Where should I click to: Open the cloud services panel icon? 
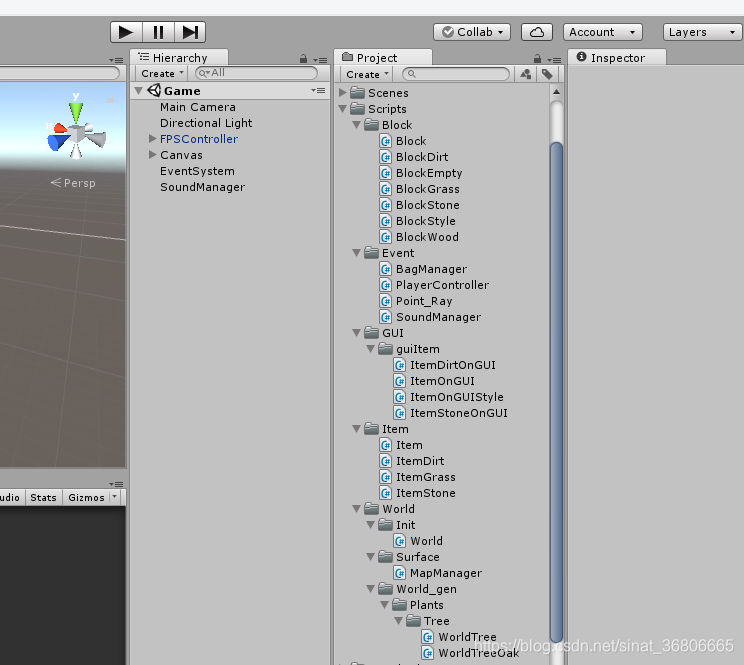[x=537, y=32]
